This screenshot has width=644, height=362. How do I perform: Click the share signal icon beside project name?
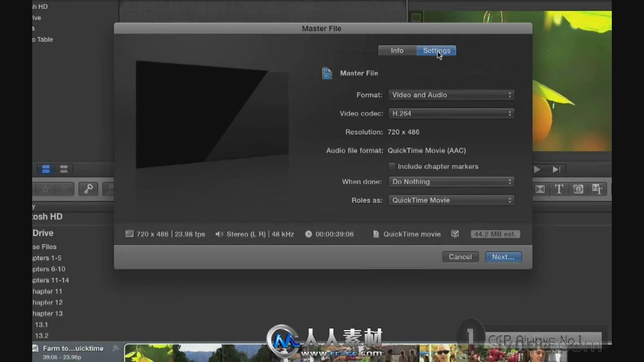click(115, 348)
